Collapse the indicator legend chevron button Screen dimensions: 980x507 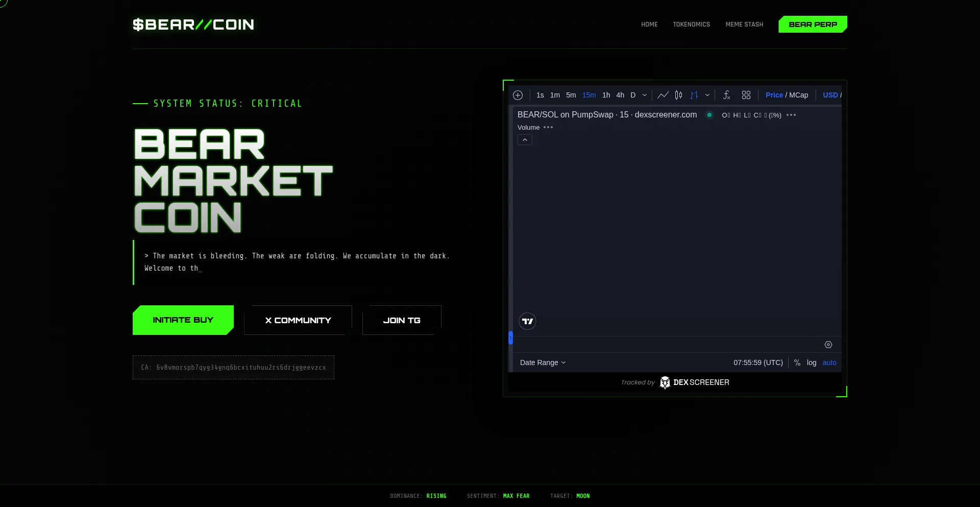[x=525, y=140]
